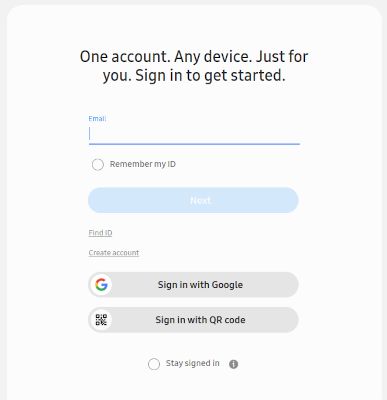Image resolution: width=387 pixels, height=400 pixels.
Task: Enable the Stay signed in checkbox
Action: [154, 364]
